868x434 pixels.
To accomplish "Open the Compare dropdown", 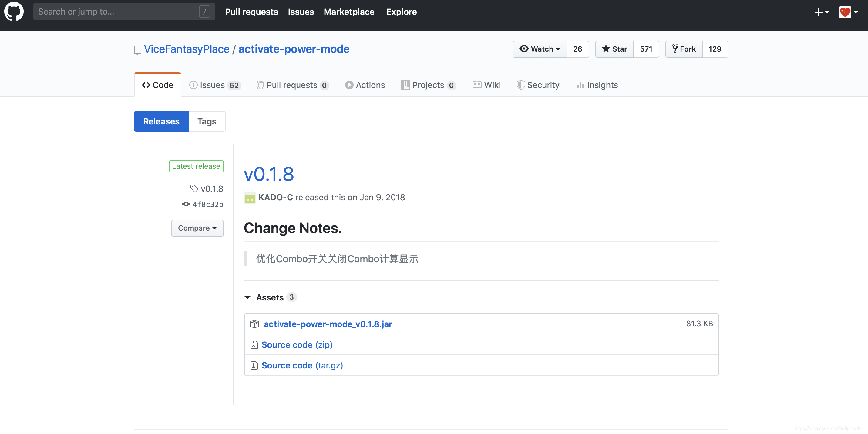I will (197, 228).
